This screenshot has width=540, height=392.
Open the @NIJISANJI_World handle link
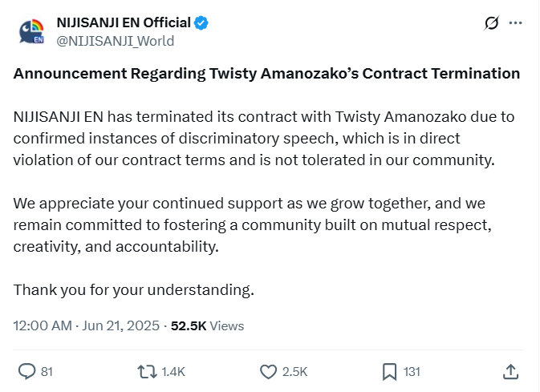pos(116,41)
